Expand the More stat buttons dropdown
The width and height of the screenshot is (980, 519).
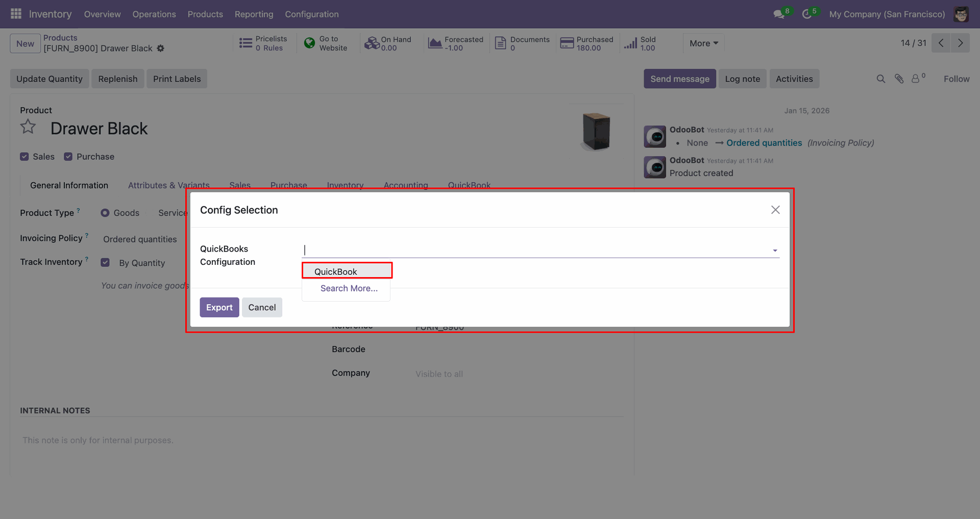(x=704, y=43)
